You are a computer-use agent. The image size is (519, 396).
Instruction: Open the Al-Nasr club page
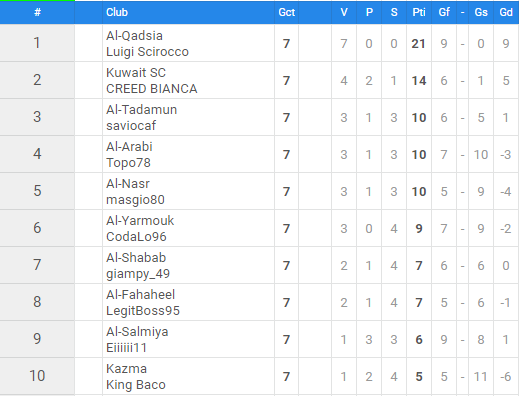[x=128, y=184]
